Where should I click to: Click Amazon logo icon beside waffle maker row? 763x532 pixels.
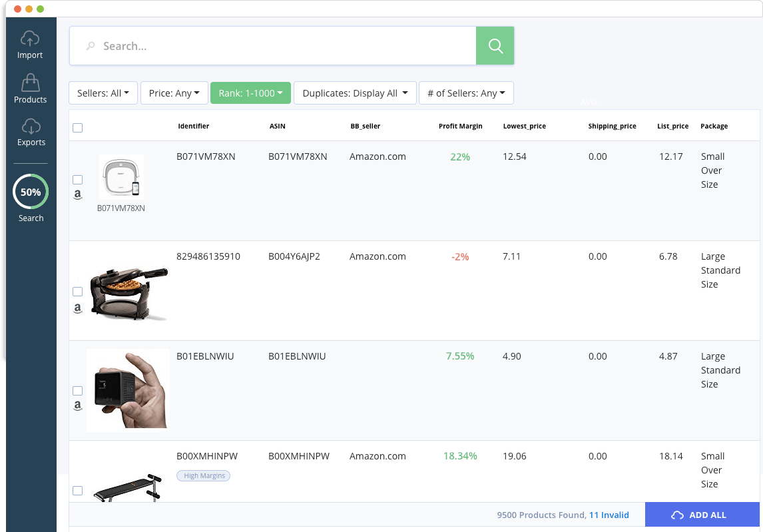[x=78, y=308]
